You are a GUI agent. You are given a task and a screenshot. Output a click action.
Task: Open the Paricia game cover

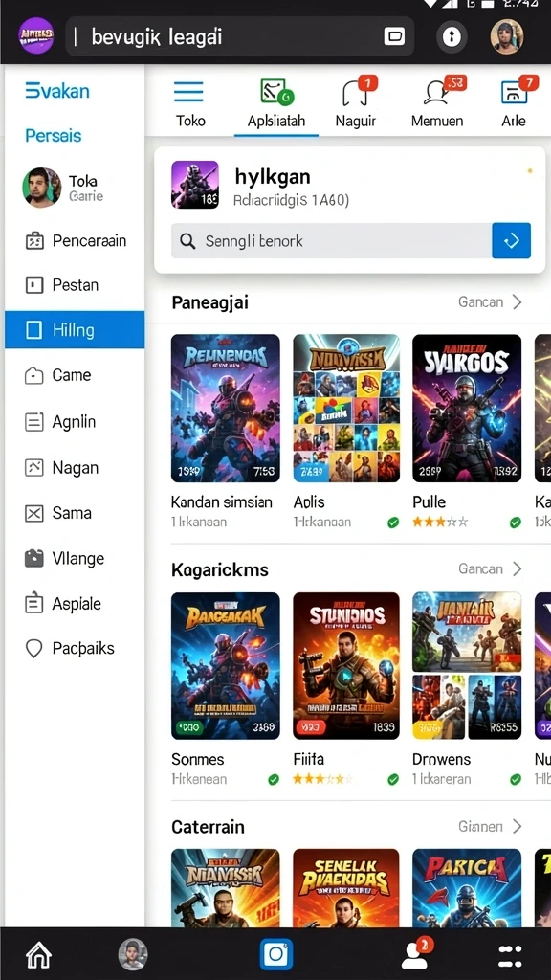467,887
